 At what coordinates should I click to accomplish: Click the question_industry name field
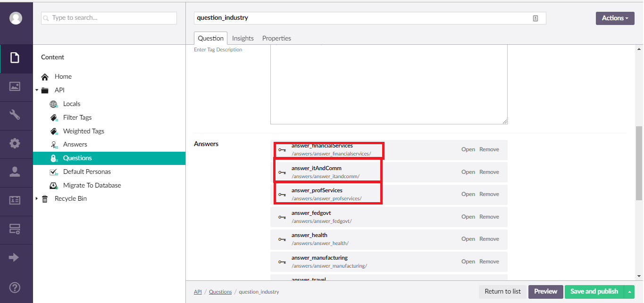pos(370,18)
